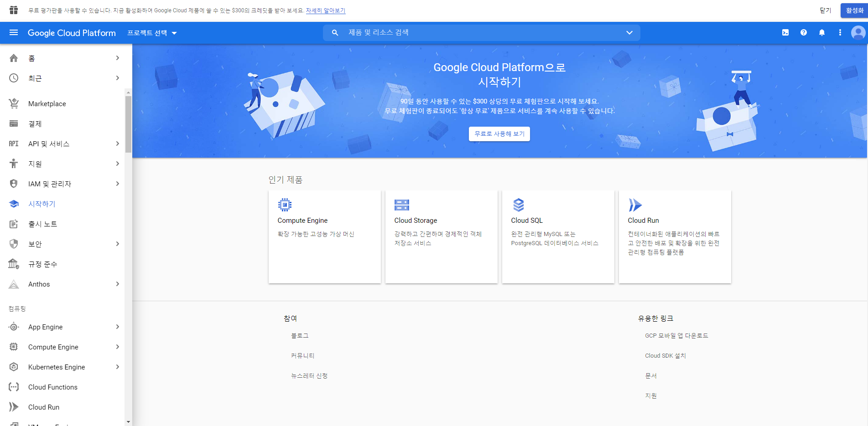Click the API icon in the sidebar
The image size is (868, 426).
pos(14,144)
